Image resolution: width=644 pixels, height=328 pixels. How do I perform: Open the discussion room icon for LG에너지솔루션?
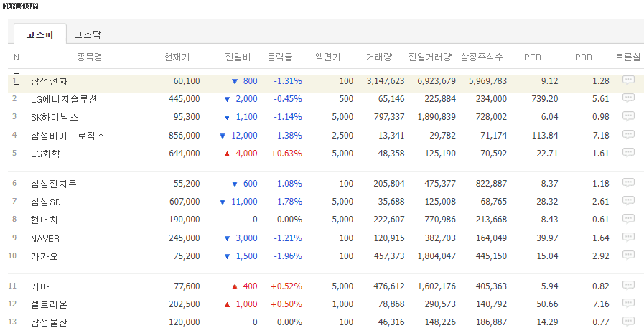coord(628,98)
